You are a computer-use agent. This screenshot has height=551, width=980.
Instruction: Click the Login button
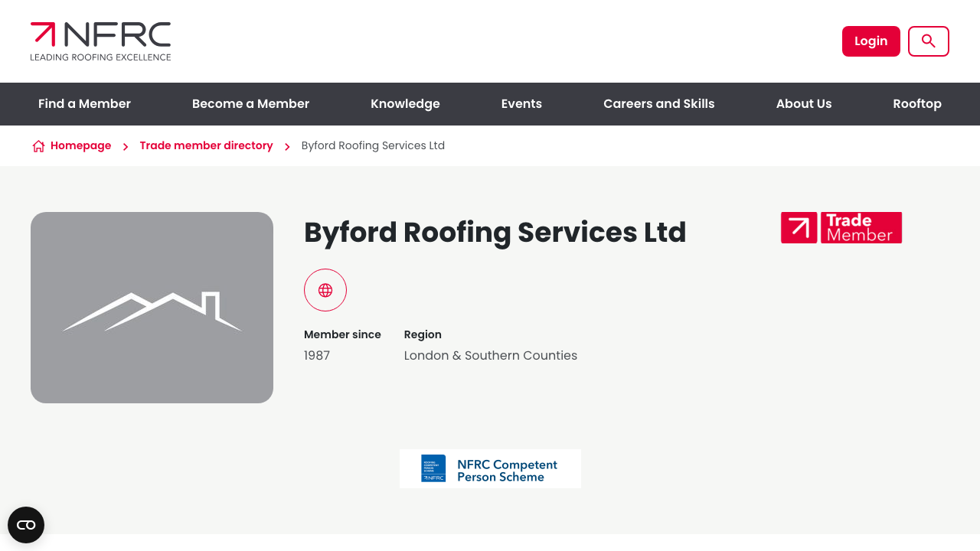[x=871, y=41]
